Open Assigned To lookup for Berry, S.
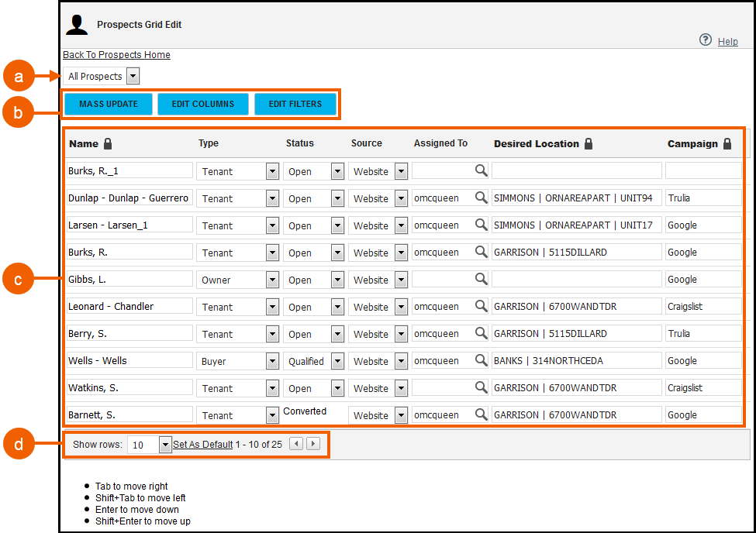This screenshot has width=756, height=533. [x=481, y=332]
